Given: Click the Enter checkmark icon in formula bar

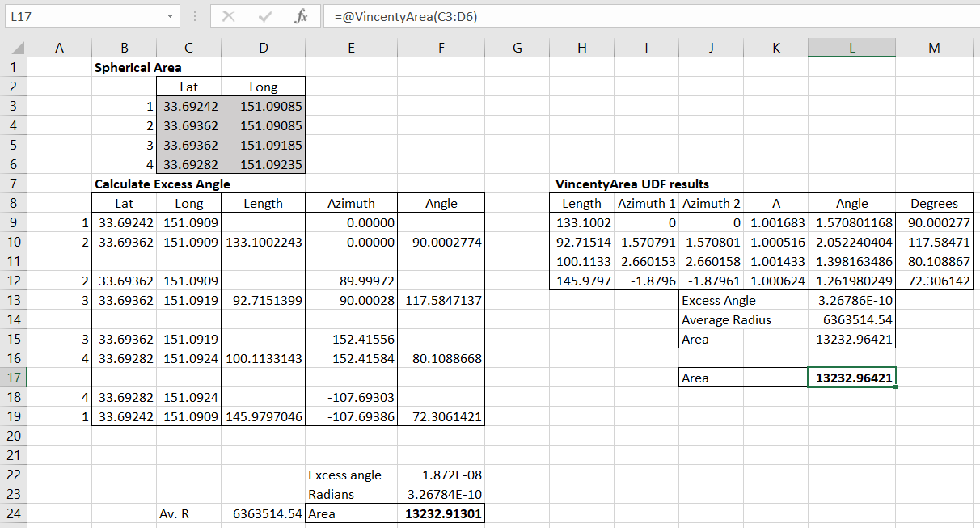Looking at the screenshot, I should pos(264,16).
